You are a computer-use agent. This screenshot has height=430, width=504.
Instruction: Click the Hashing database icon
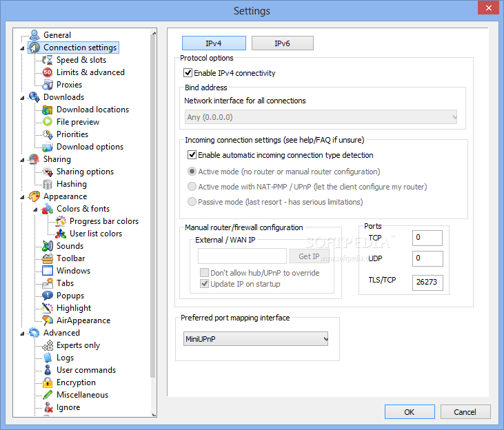[48, 184]
